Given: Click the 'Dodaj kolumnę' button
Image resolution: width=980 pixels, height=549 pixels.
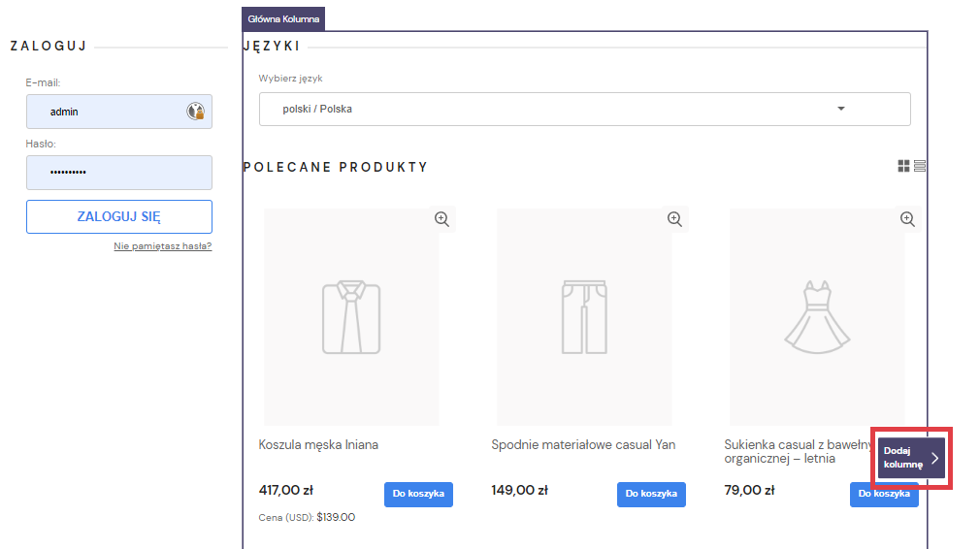Looking at the screenshot, I should 911,458.
